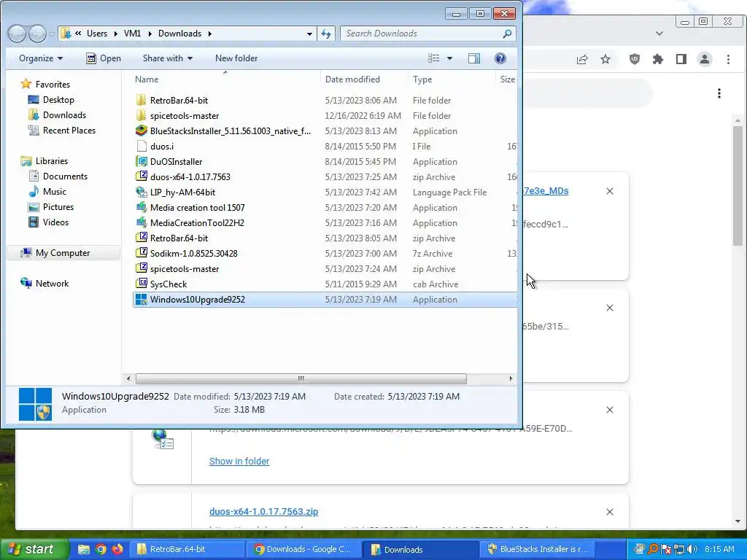Screen dimensions: 747x560
Task: Open Chrome extensions puzzle icon
Action: [658, 60]
